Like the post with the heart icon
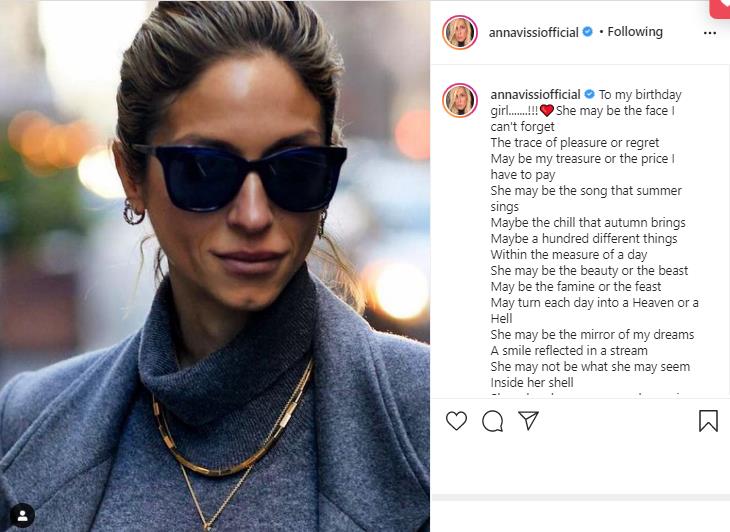This screenshot has height=532, width=730. click(456, 421)
